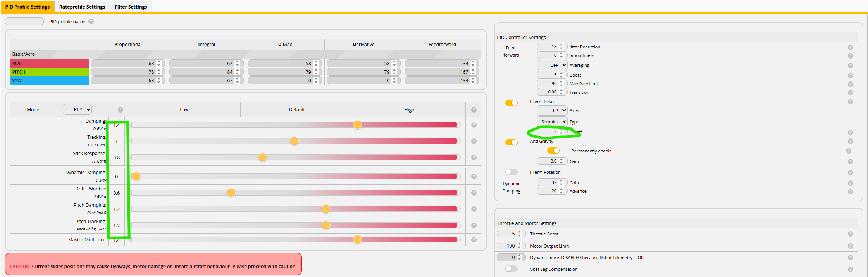Click the Tracking slider handle
Viewport: 868px width, 277px height.
coord(294,141)
